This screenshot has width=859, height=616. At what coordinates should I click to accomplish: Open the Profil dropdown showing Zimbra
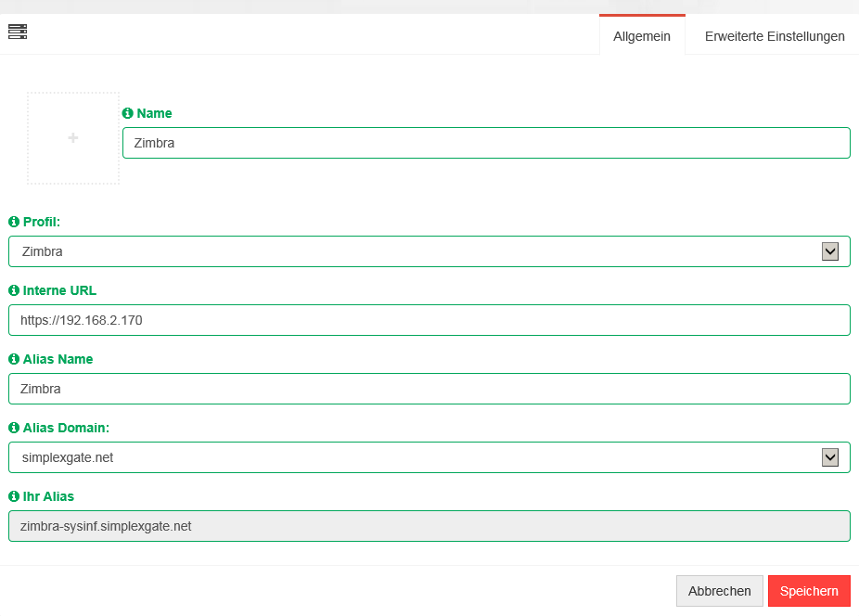[429, 251]
